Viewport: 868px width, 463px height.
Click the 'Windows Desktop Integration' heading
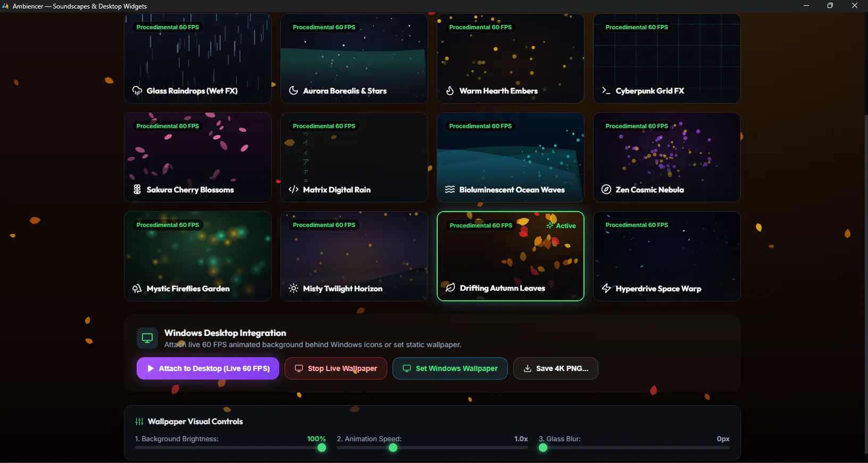tap(226, 333)
